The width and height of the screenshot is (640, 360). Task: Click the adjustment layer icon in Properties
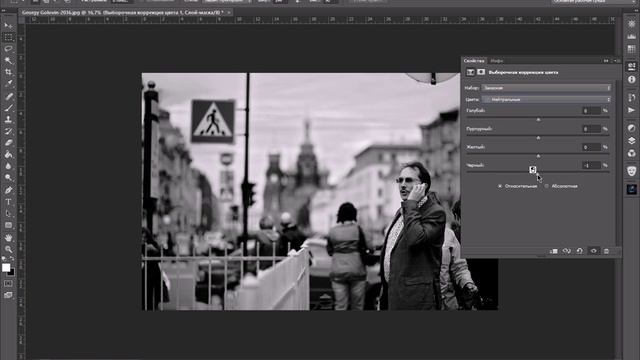tap(470, 72)
